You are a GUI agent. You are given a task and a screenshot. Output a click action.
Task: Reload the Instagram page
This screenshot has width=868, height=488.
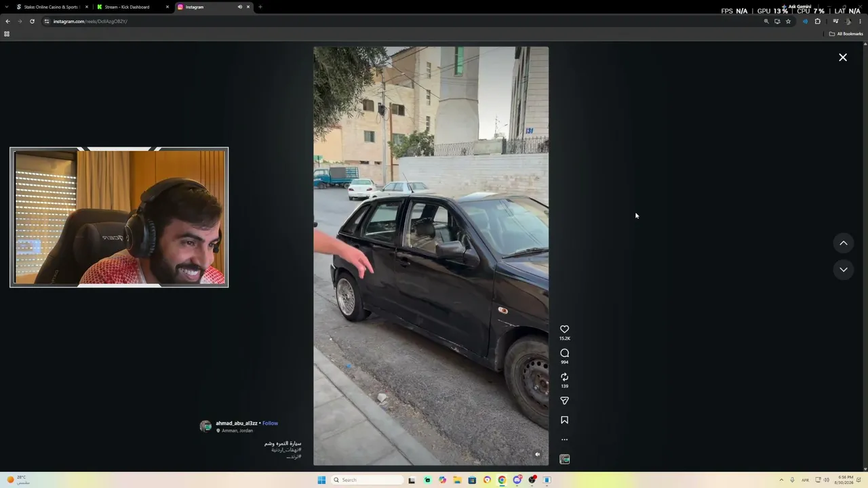(x=32, y=21)
